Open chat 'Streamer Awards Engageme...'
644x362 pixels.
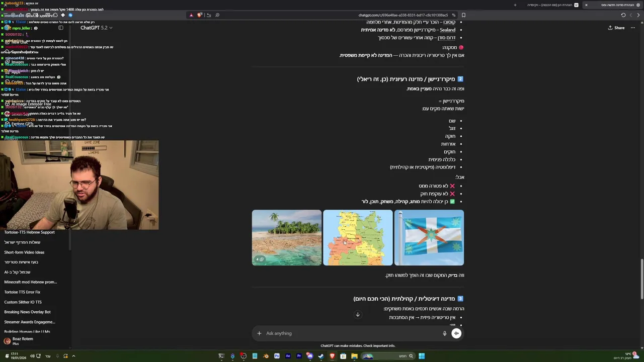pyautogui.click(x=29, y=322)
